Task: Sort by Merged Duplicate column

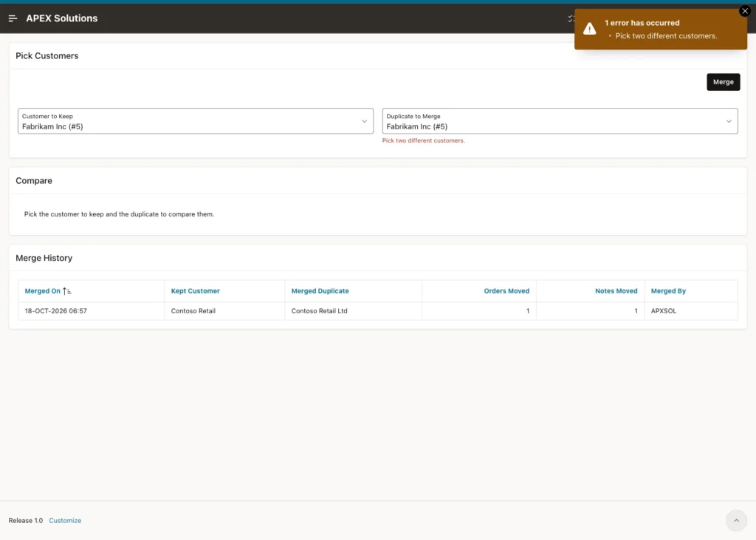Action: [x=320, y=291]
